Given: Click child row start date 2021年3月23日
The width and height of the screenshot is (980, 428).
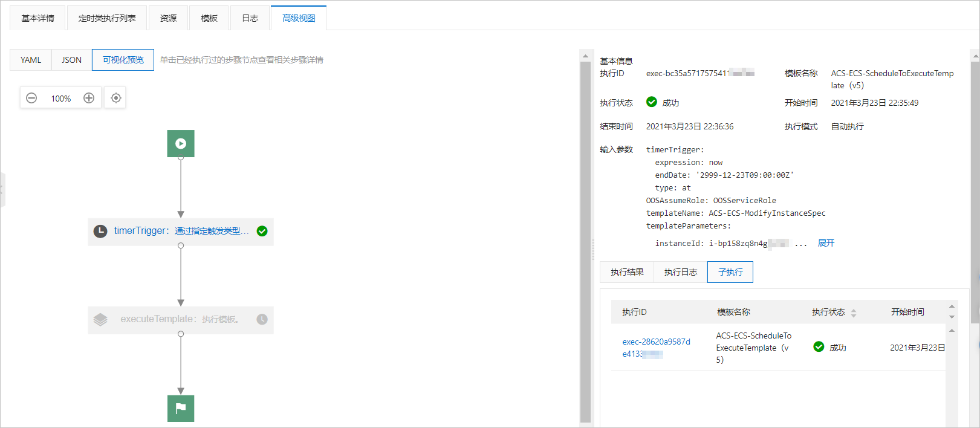Looking at the screenshot, I should 917,348.
